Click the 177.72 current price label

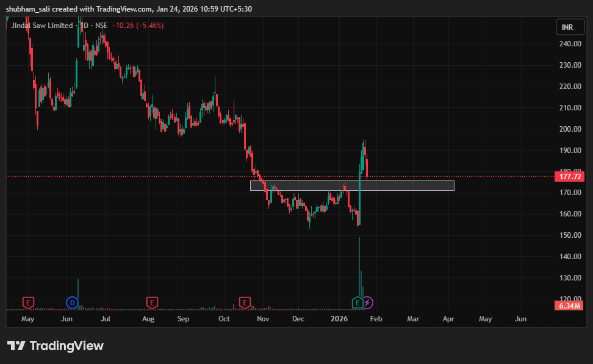coord(570,177)
